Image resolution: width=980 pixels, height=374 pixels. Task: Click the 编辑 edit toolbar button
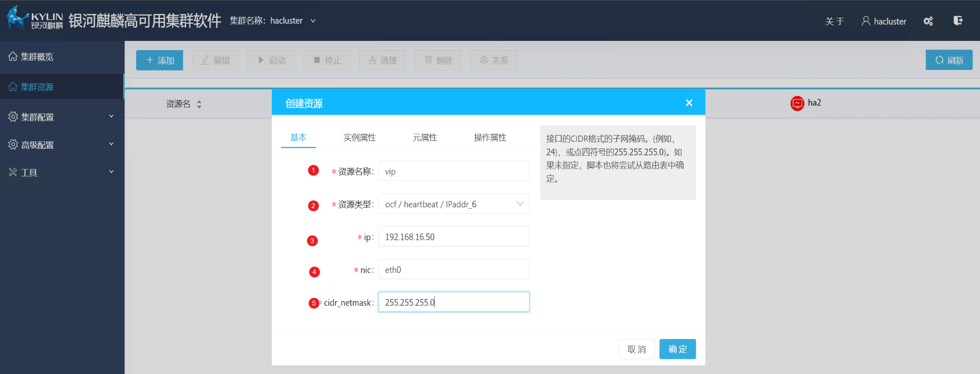(x=215, y=60)
